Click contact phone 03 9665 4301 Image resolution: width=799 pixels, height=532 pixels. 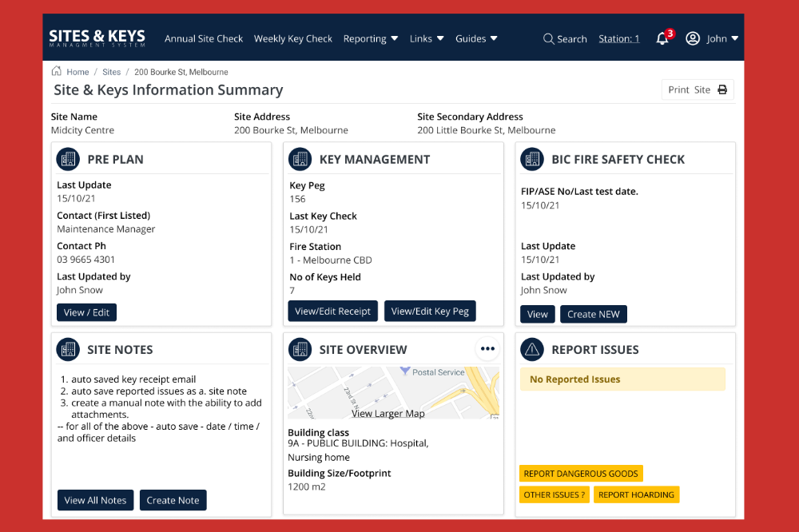(x=85, y=260)
